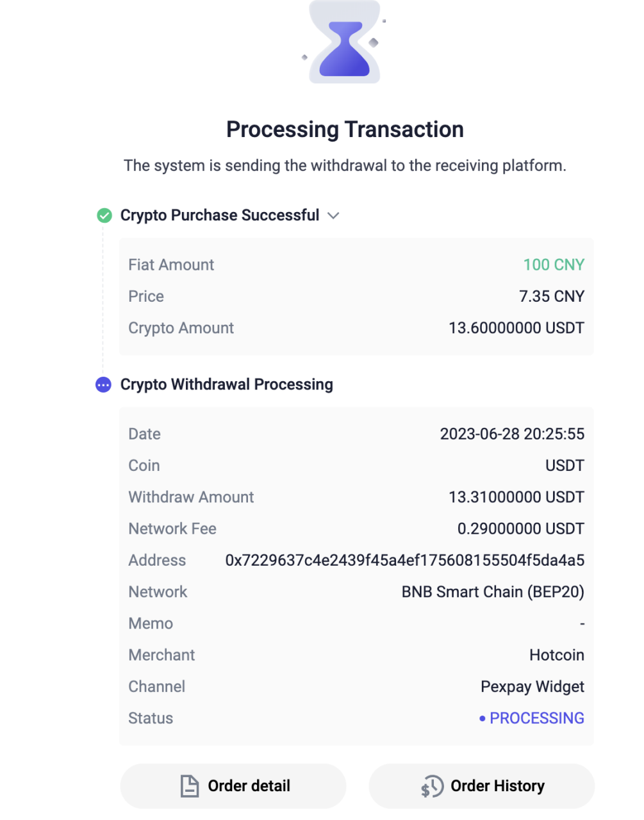Open the Order History button

click(x=481, y=786)
